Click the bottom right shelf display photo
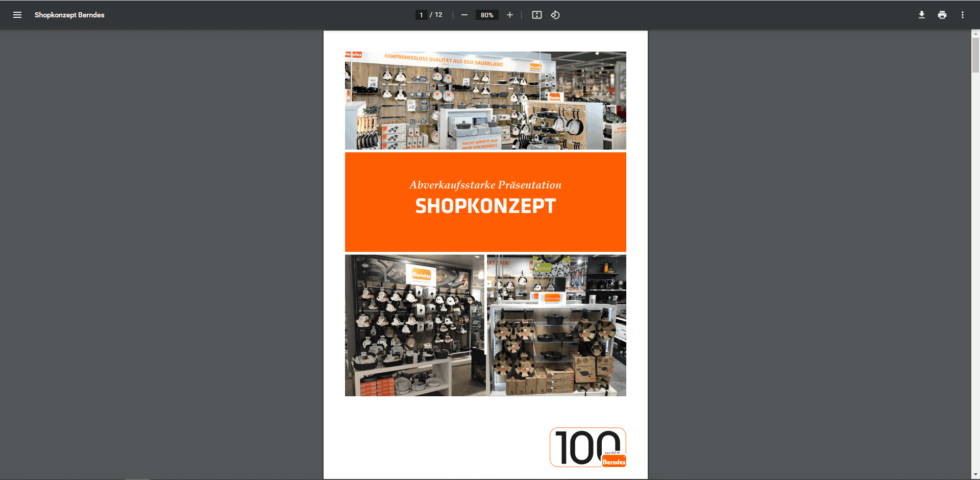Viewport: 980px width, 480px height. (556, 325)
